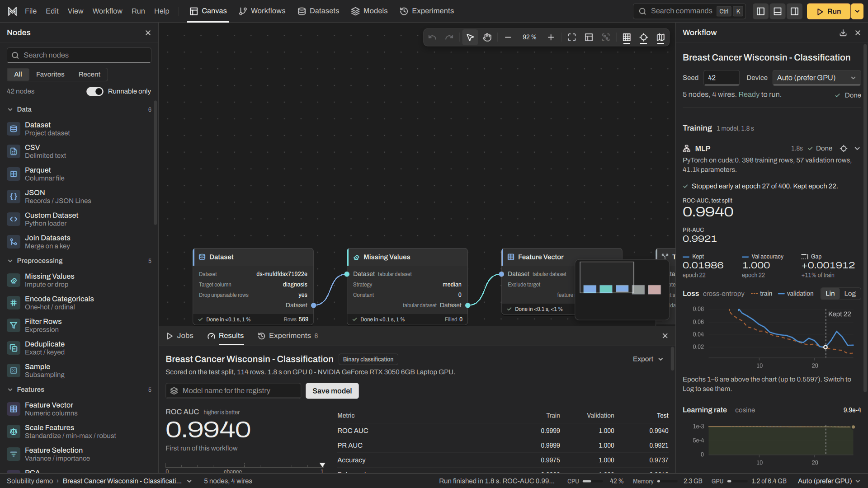
Task: Show Favorites nodes filter
Action: [x=50, y=74]
